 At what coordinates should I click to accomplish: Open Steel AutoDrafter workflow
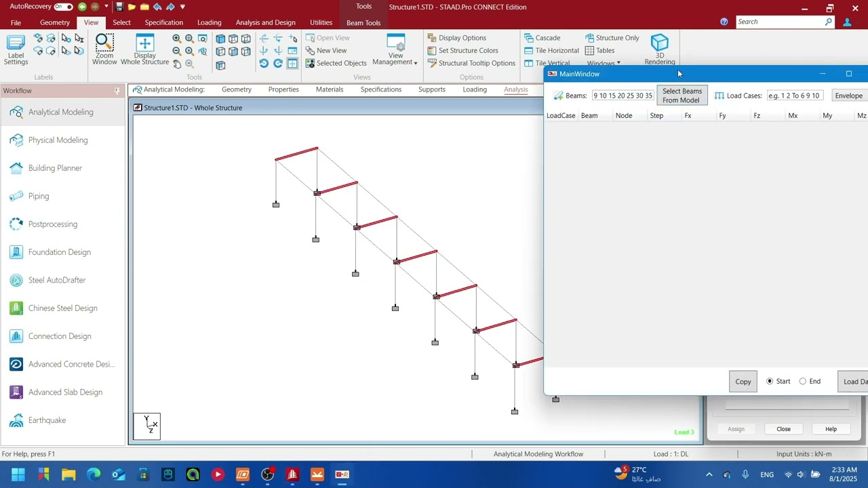[x=62, y=280]
